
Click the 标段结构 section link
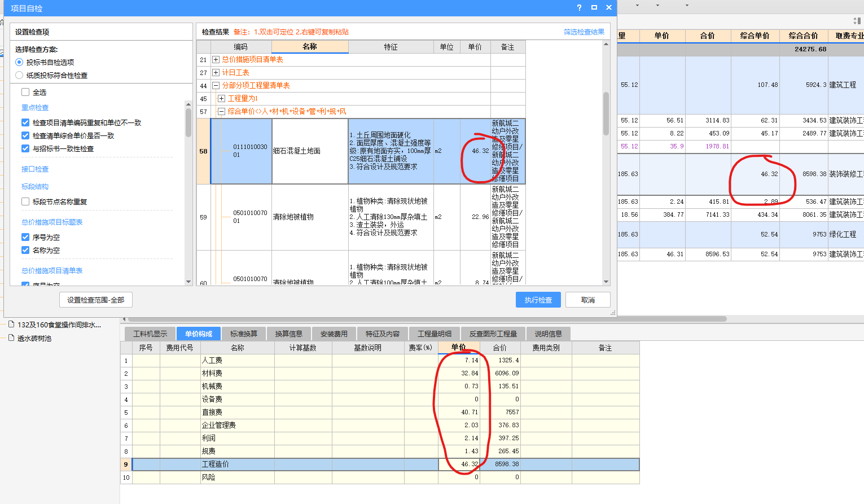(35, 186)
